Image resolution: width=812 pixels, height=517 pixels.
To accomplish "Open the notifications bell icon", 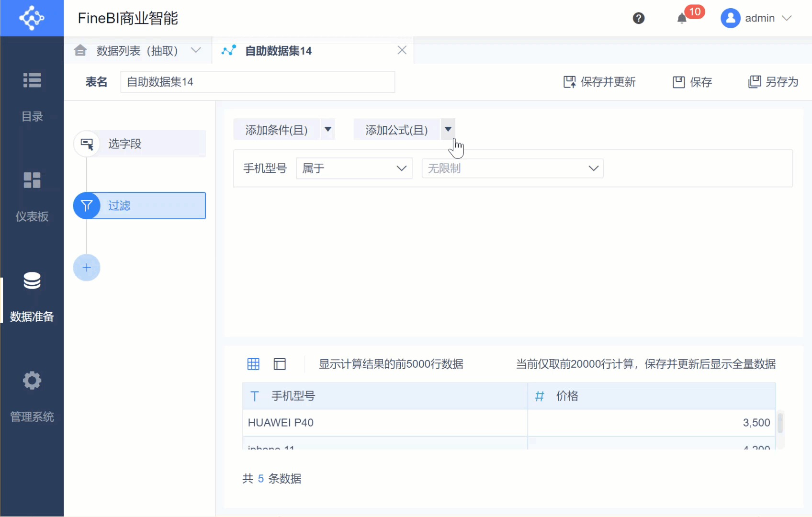I will click(x=682, y=19).
